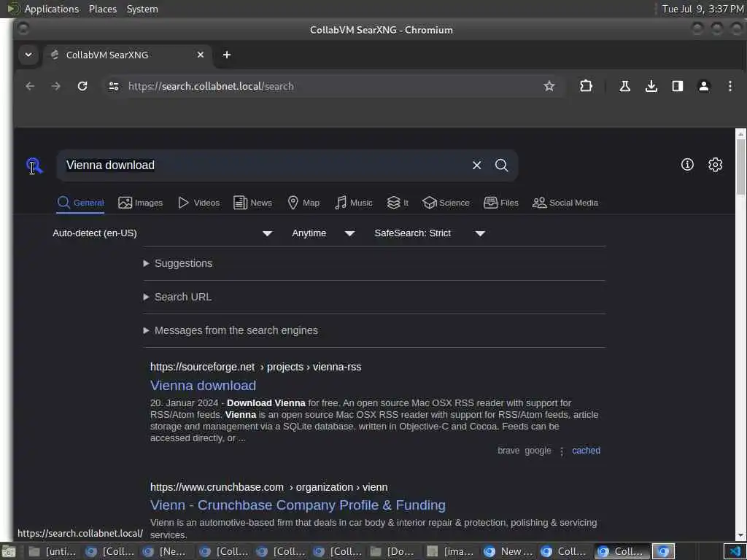Open the System menu
Viewport: 747px width, 560px height.
pos(142,9)
